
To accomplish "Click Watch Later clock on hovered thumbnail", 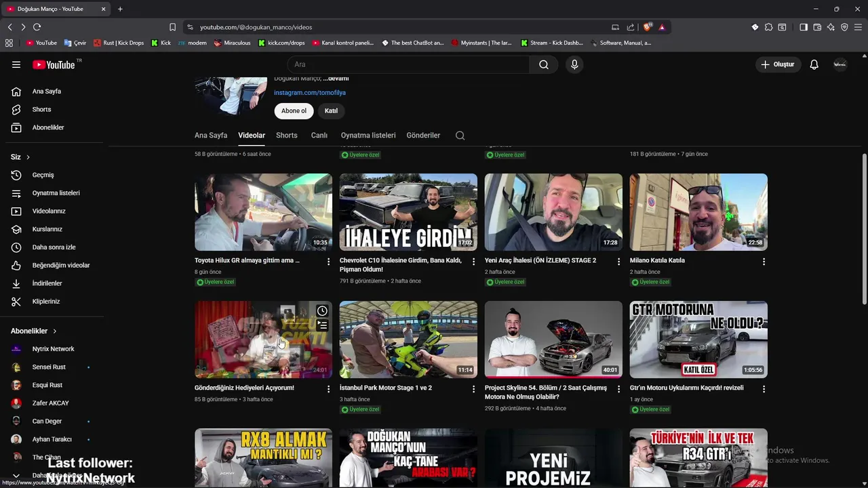I will click(322, 311).
